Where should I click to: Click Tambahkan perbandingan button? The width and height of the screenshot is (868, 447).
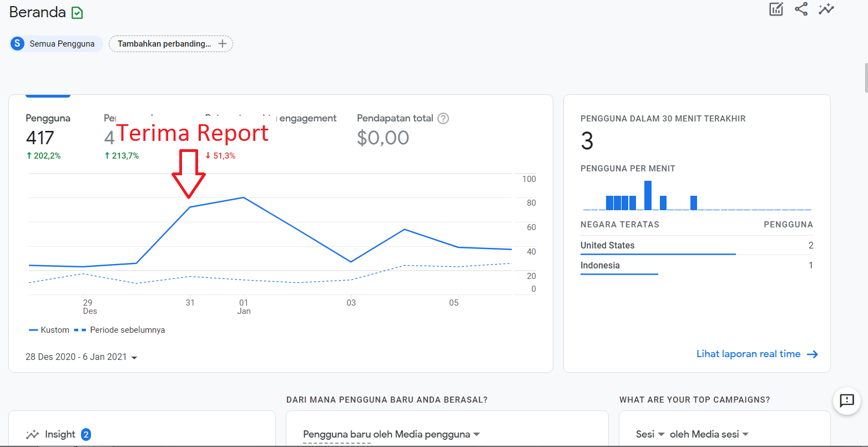pos(171,44)
